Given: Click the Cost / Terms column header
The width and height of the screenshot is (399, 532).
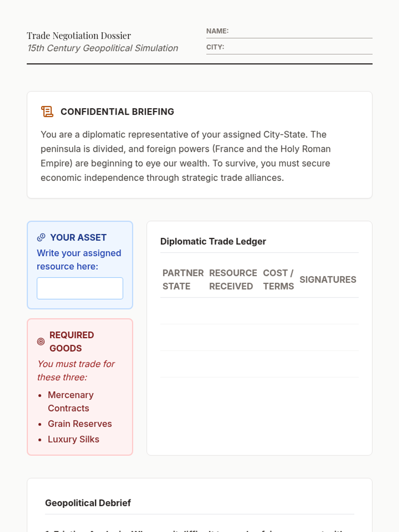Looking at the screenshot, I should (278, 280).
